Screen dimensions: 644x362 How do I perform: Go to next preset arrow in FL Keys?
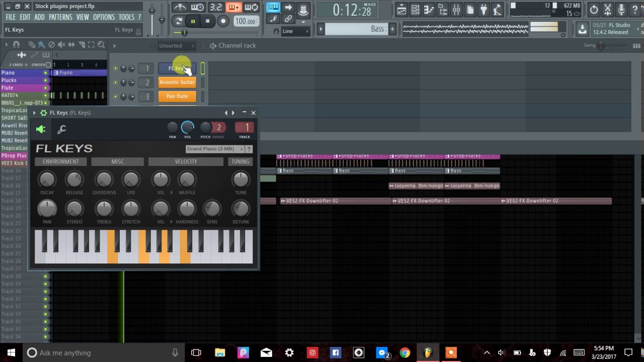tap(233, 113)
